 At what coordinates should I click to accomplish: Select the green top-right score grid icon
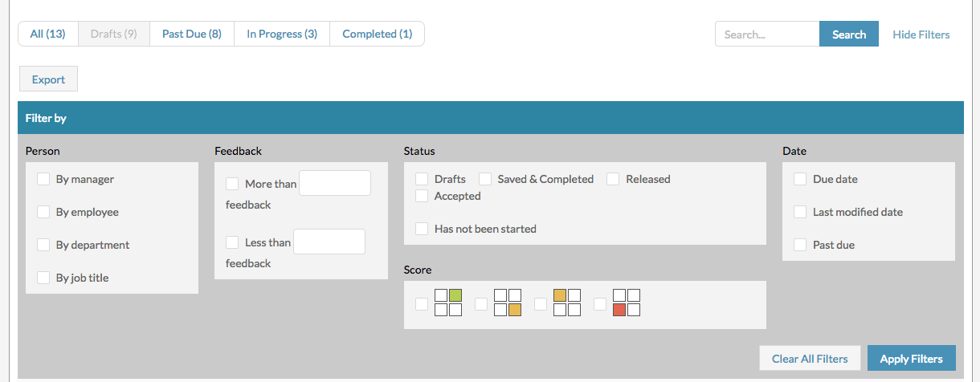coord(448,303)
